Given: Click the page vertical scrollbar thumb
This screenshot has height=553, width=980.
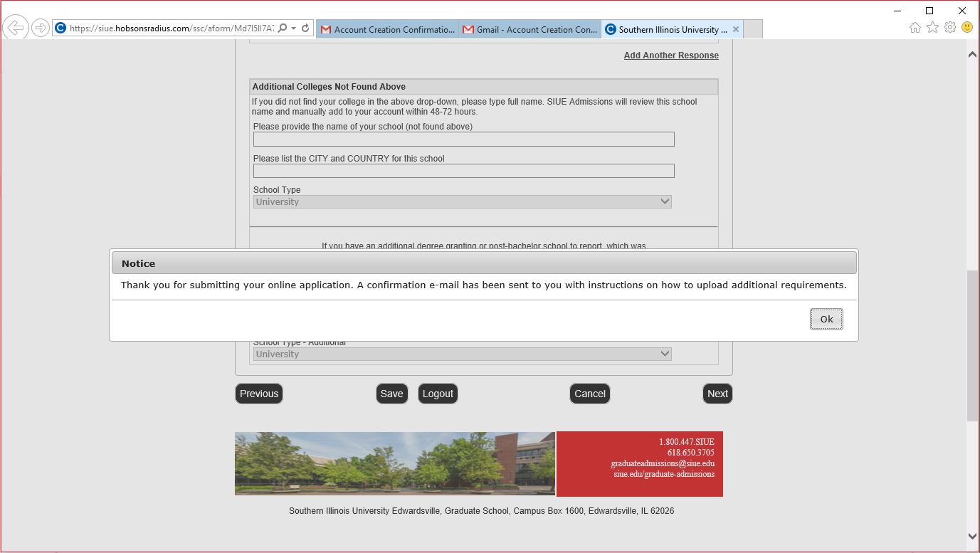Looking at the screenshot, I should pyautogui.click(x=972, y=345).
